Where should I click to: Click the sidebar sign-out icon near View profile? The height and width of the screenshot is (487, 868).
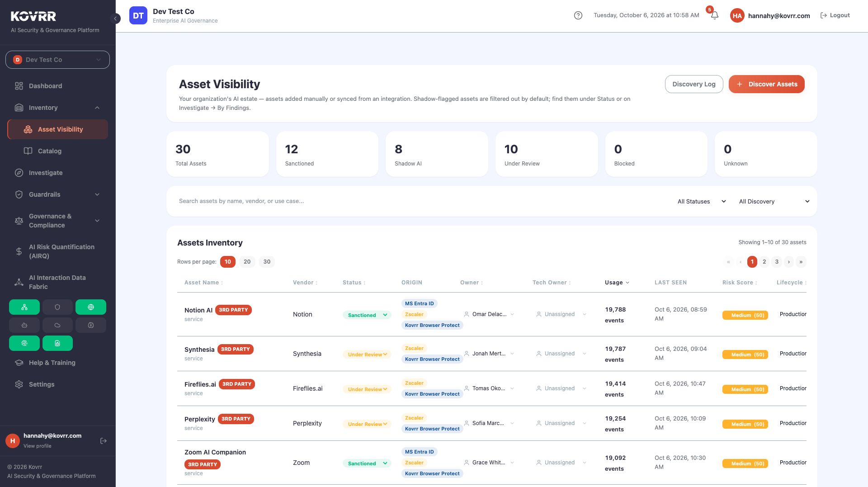(104, 441)
